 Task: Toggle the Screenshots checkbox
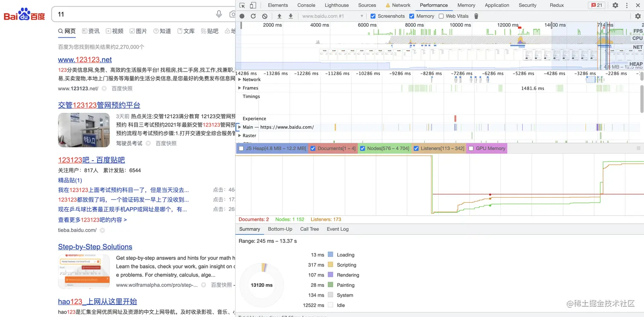(373, 16)
